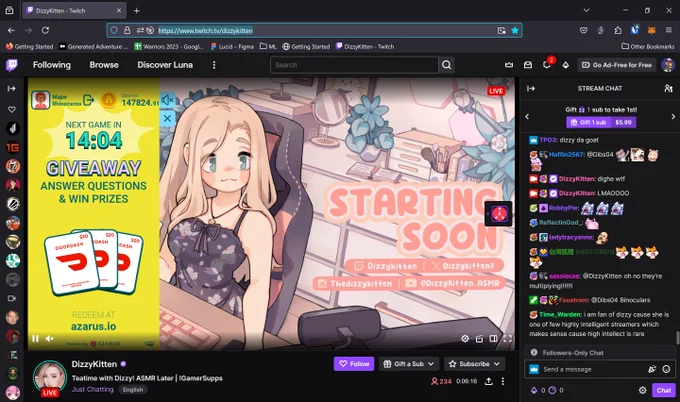Screen dimensions: 680x402
Task: Click the Azarus logout icon
Action: pyautogui.click(x=88, y=100)
